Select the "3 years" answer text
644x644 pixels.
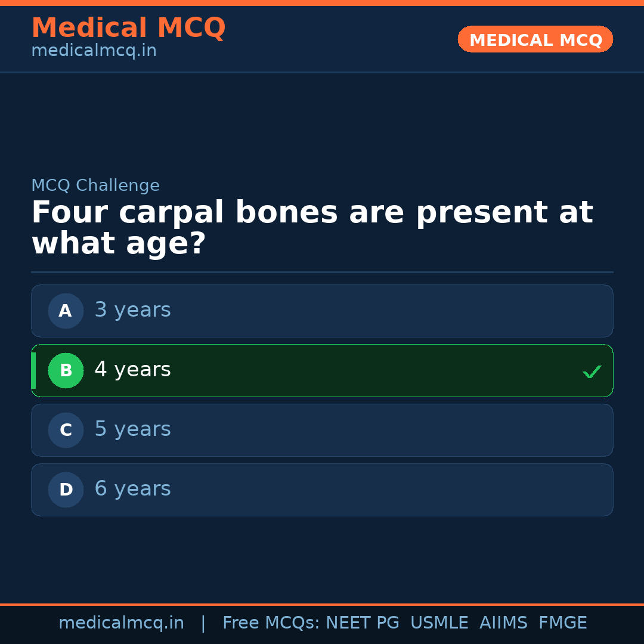132,310
